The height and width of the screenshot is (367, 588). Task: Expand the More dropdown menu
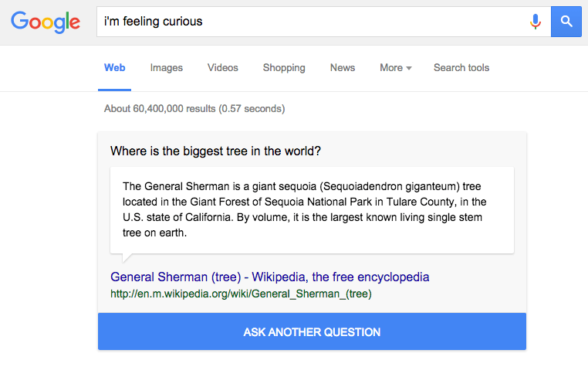396,68
